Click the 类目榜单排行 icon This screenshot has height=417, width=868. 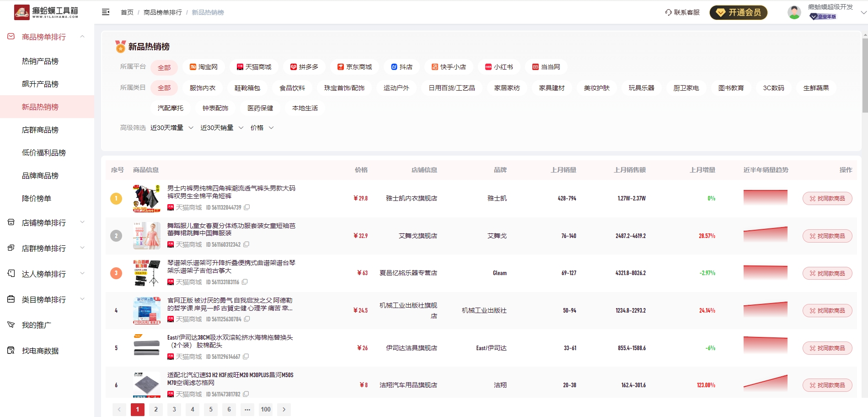(x=11, y=299)
